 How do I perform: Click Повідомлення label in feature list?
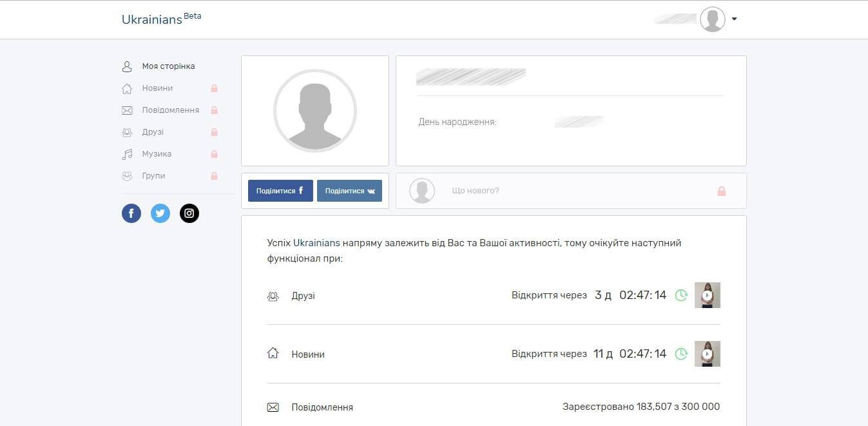point(322,407)
